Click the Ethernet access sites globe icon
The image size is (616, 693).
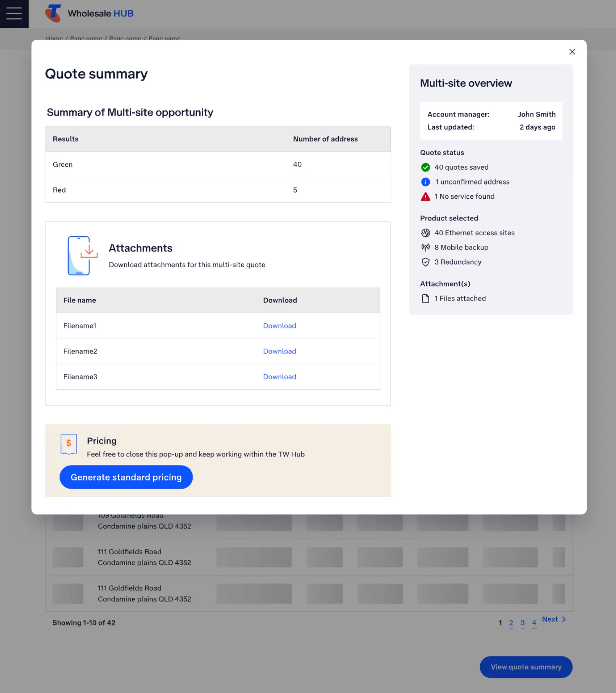[425, 233]
